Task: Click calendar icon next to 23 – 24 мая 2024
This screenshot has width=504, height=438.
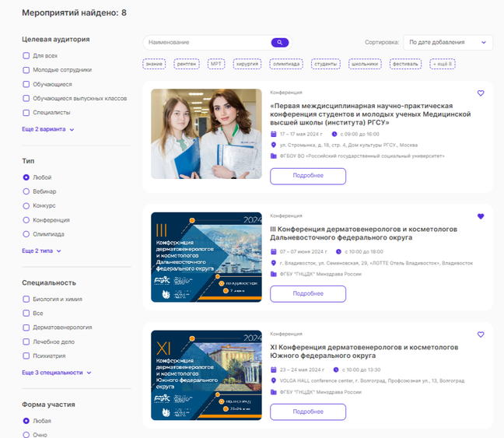Action: [x=273, y=370]
